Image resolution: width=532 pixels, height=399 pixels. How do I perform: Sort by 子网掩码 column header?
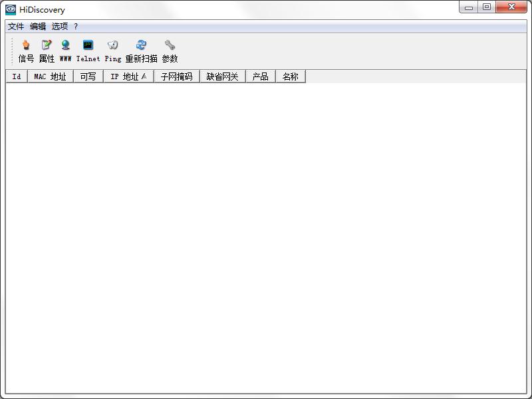point(177,76)
